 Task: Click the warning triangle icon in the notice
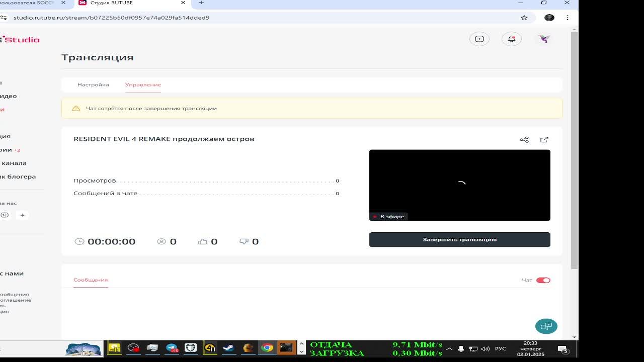click(x=76, y=108)
